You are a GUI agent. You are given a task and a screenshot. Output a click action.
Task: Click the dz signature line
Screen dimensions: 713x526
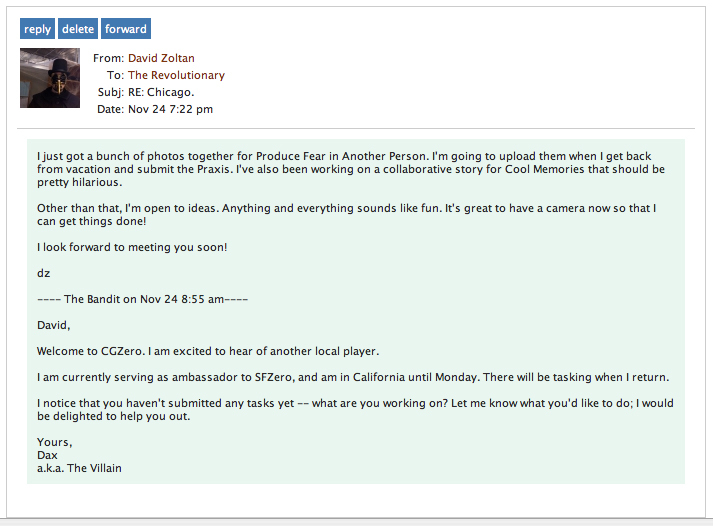(x=43, y=273)
